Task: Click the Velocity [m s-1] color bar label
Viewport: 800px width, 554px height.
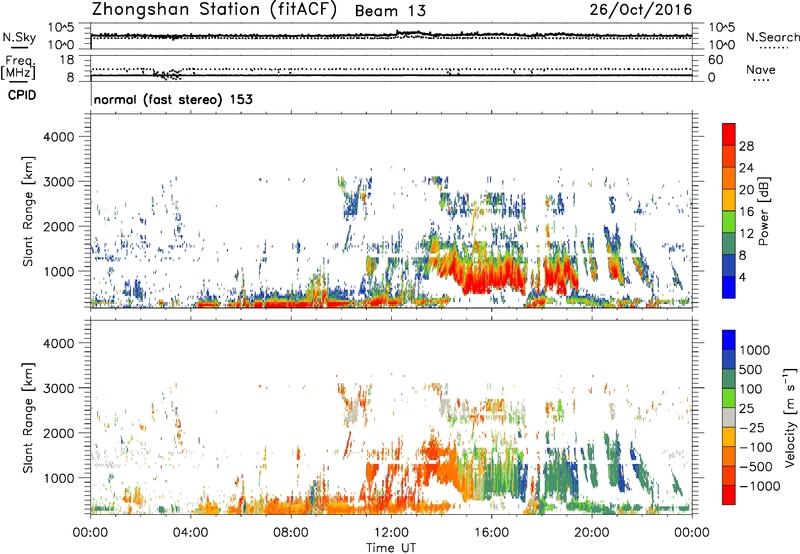Action: (791, 417)
